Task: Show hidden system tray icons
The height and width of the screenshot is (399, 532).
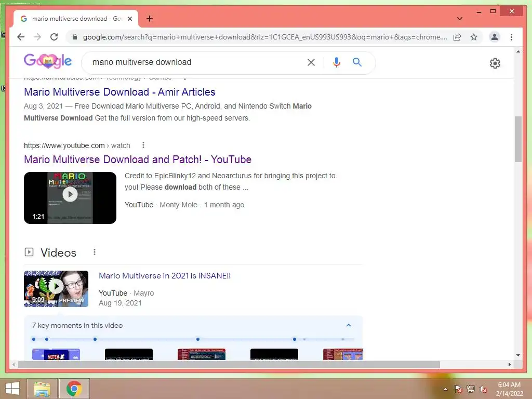Action: (445, 389)
